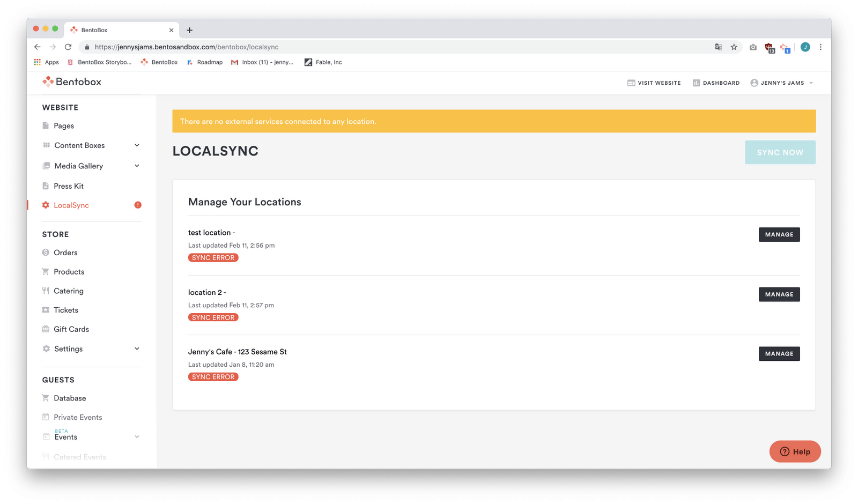
Task: Click 'Last updated Feb 11, 2:56 pm' text
Action: (x=231, y=246)
